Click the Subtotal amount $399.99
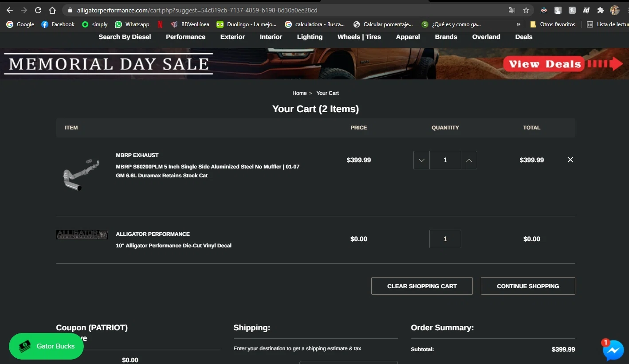 (x=563, y=349)
